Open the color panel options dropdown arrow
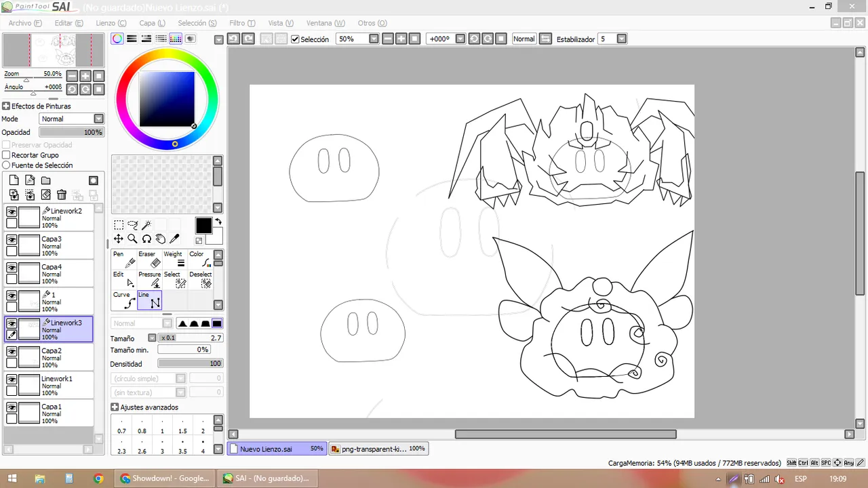Viewport: 868px width, 488px height. [x=218, y=39]
